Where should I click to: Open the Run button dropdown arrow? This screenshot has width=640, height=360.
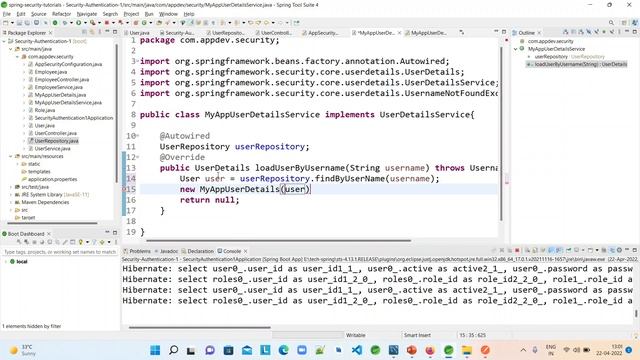[84, 23]
